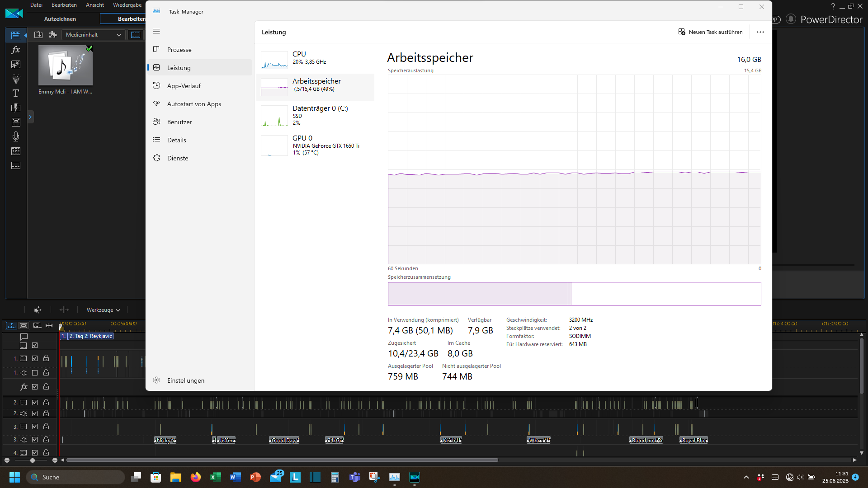The height and width of the screenshot is (488, 868).
Task: Open the Ansicht menu
Action: [94, 5]
